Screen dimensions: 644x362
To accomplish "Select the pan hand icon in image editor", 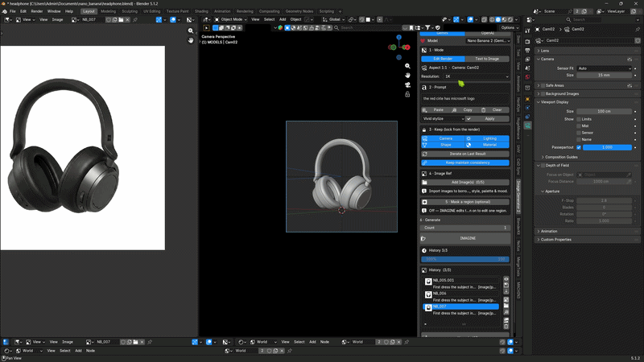I will (x=191, y=40).
